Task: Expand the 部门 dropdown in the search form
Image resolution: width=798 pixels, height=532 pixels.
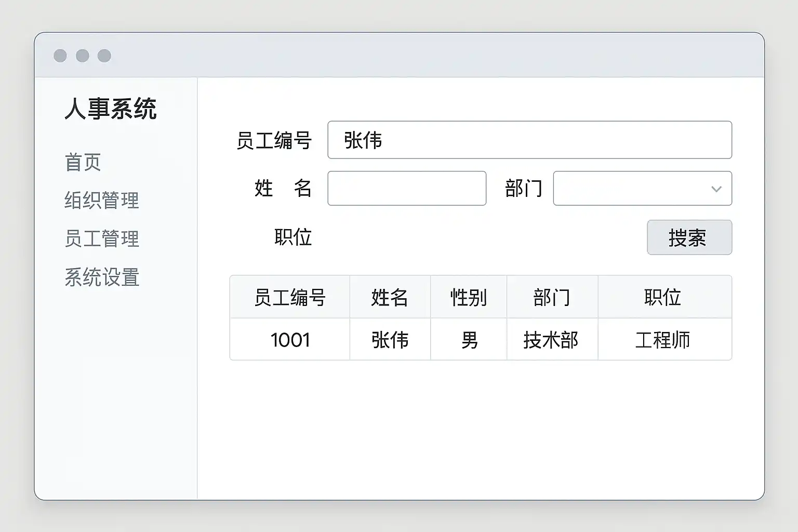Action: coord(642,188)
